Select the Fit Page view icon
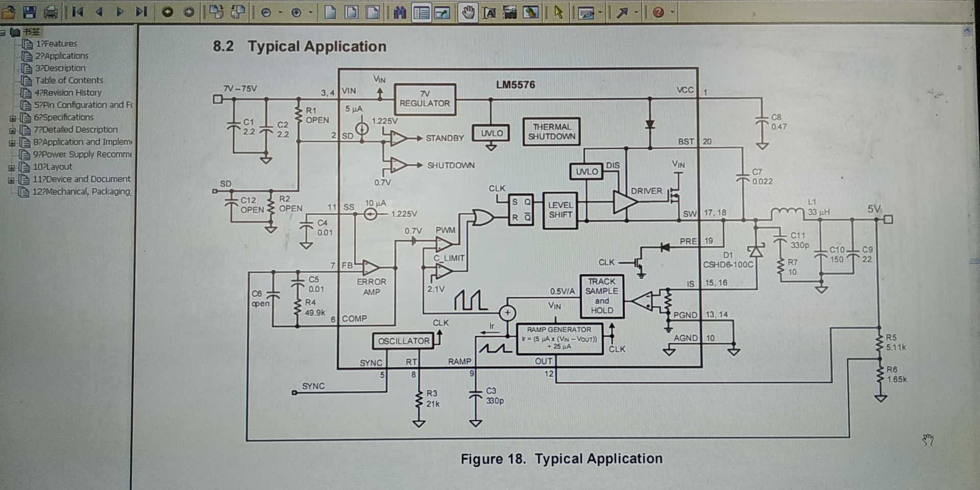The width and height of the screenshot is (980, 490). [x=352, y=12]
